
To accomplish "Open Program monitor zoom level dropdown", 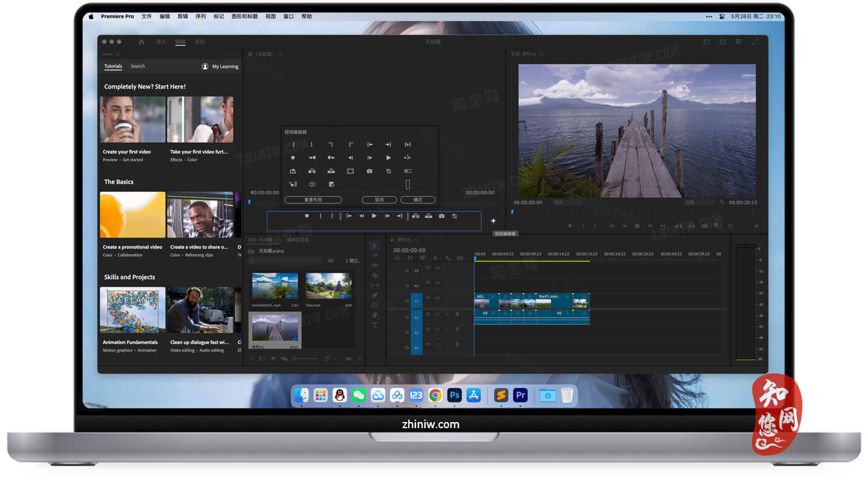I will click(x=566, y=202).
